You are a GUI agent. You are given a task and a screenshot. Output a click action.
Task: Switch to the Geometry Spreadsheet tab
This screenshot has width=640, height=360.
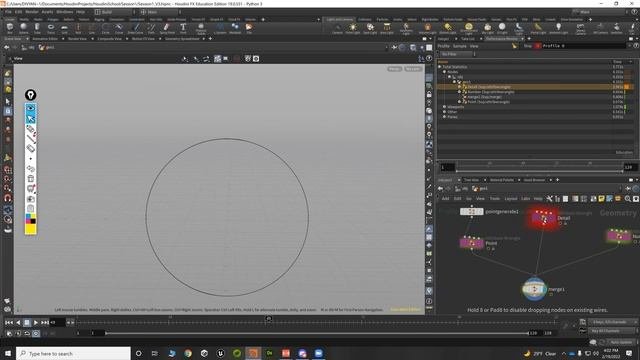coord(182,39)
